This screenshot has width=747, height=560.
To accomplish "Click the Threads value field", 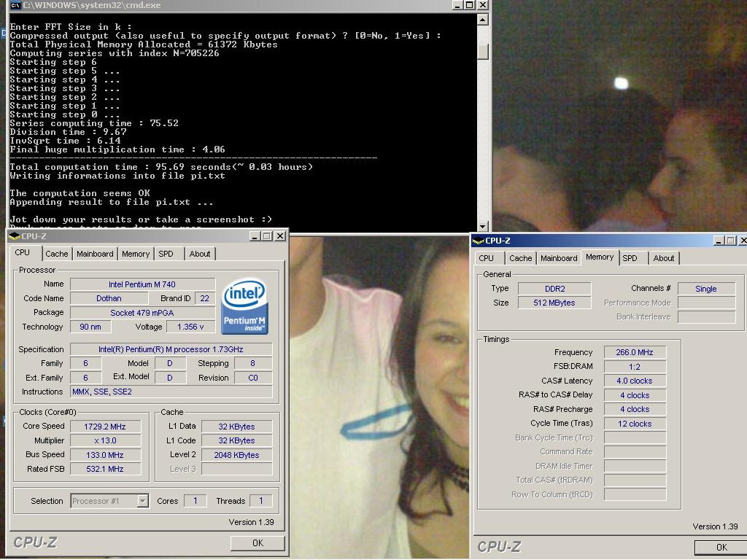I will coord(261,501).
